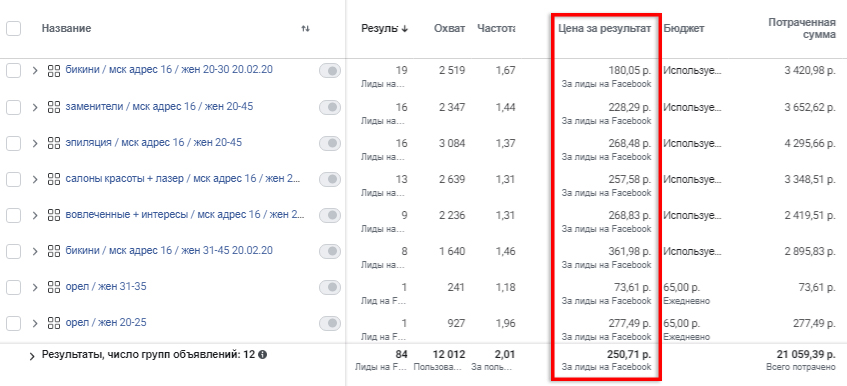This screenshot has width=847, height=386.
Task: Sort by the Результаты column header
Action: 384,29
